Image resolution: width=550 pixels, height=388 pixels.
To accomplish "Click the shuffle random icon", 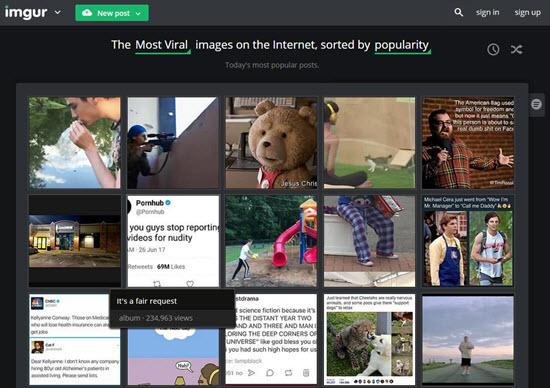I will (x=516, y=49).
